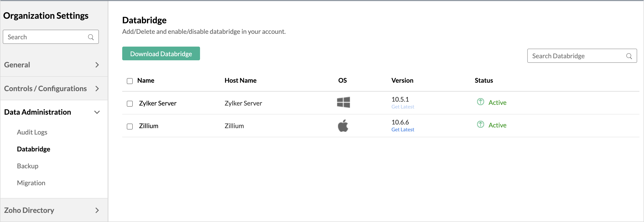
Task: Click the OS column header
Action: pyautogui.click(x=343, y=81)
